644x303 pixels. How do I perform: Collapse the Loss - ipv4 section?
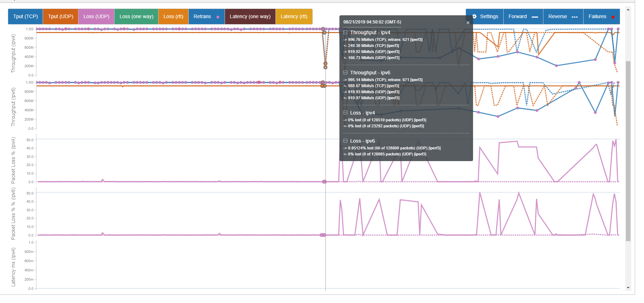pyautogui.click(x=345, y=113)
